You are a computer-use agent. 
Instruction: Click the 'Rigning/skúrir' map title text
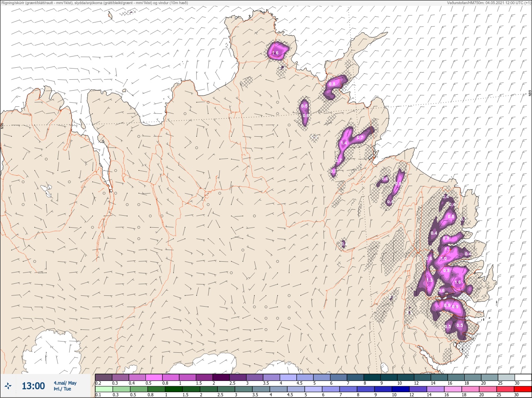(15, 3)
